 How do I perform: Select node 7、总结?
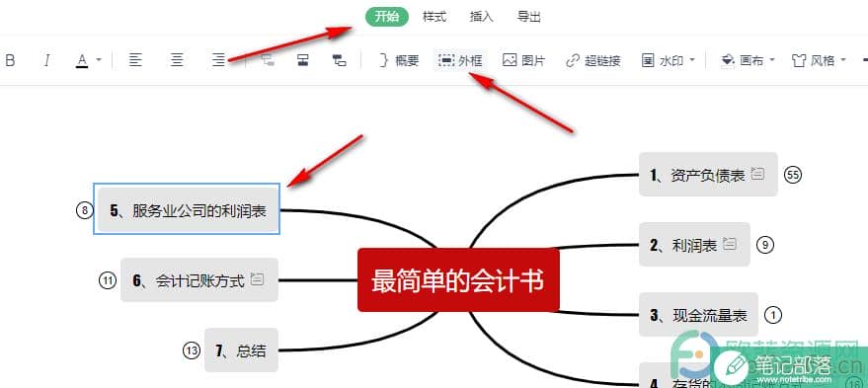241,349
